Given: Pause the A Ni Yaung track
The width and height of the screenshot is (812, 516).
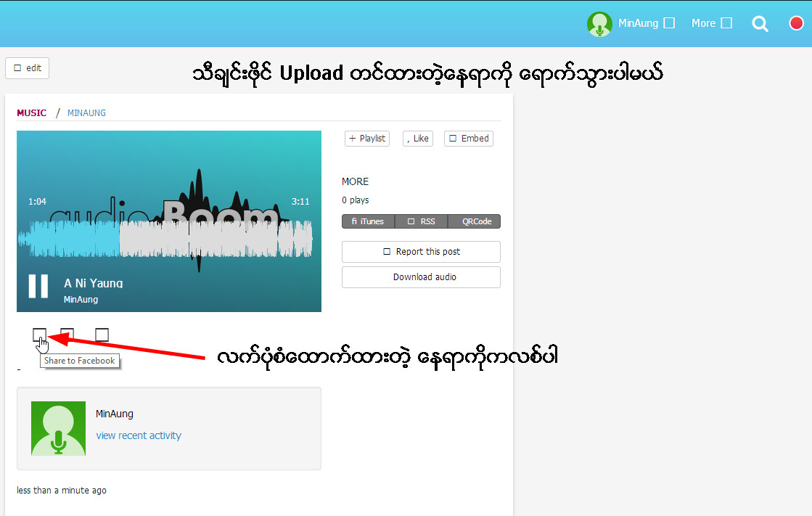Looking at the screenshot, I should 38,286.
